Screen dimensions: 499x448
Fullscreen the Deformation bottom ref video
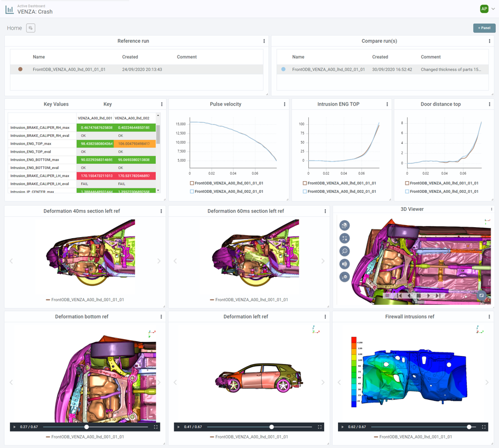coord(156,427)
